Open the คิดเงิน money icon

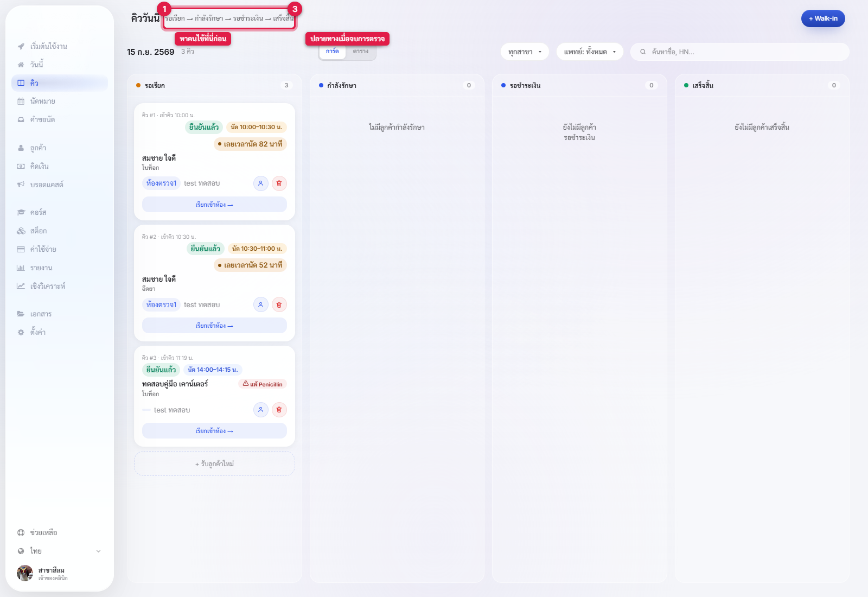click(x=21, y=166)
